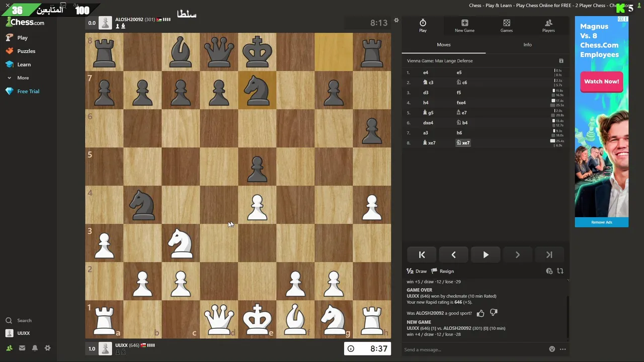Offer a Draw
This screenshot has height=362, width=644.
tap(417, 271)
